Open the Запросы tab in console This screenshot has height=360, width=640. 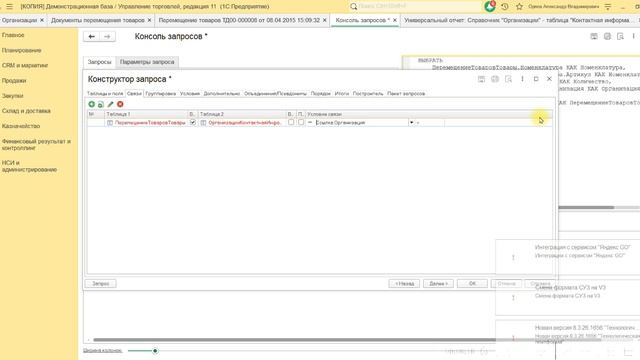coord(100,62)
